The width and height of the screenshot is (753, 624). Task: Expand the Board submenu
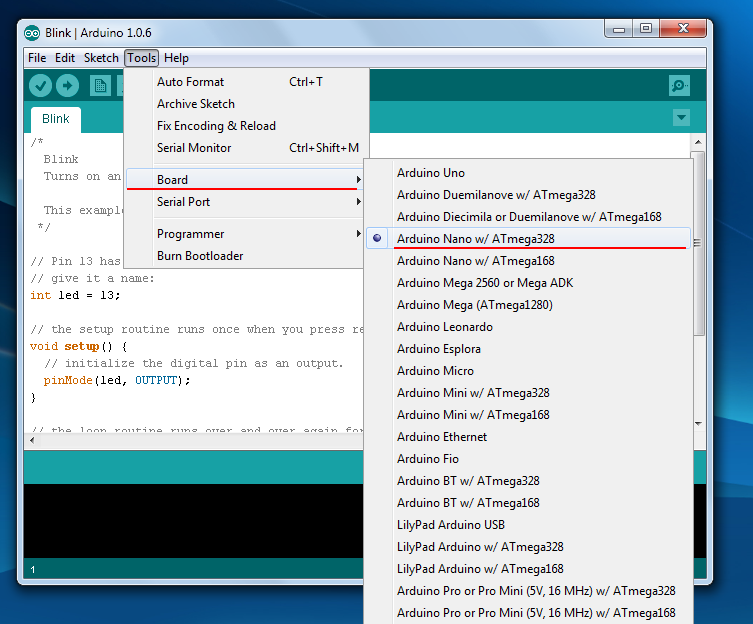[245, 180]
